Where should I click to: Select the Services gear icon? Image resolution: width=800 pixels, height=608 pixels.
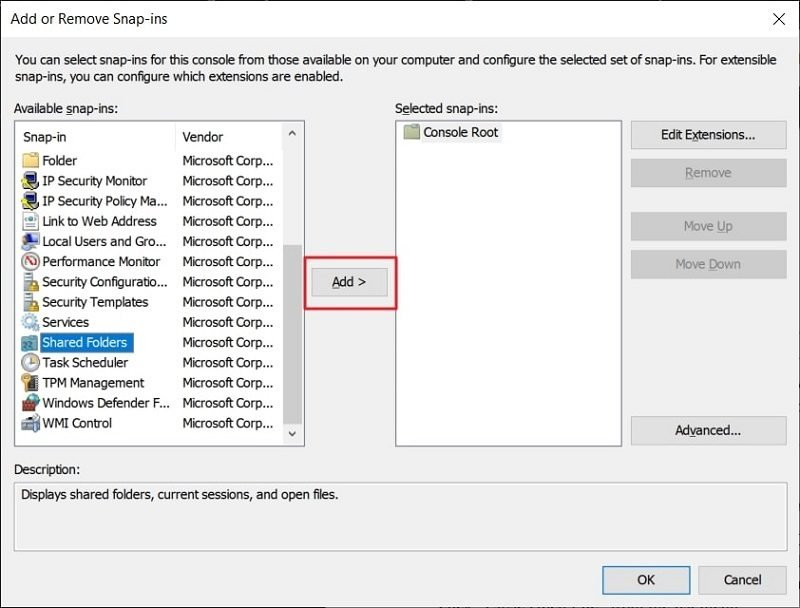[30, 322]
